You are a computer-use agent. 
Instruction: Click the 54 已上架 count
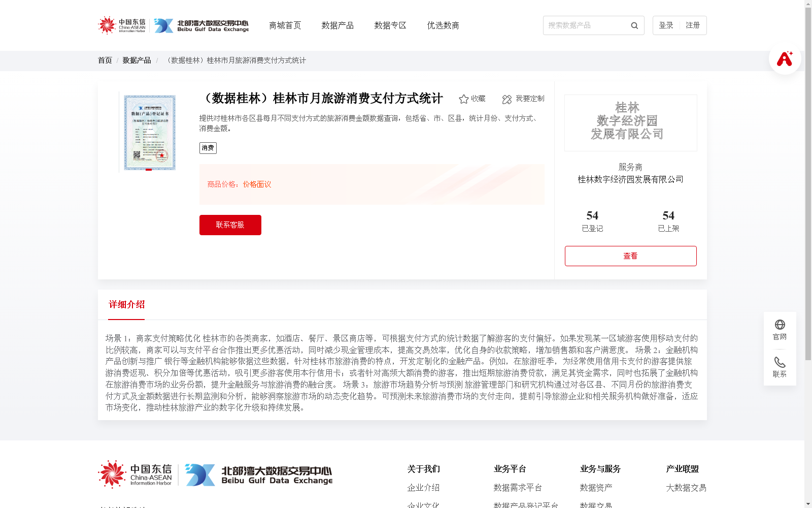pyautogui.click(x=668, y=221)
